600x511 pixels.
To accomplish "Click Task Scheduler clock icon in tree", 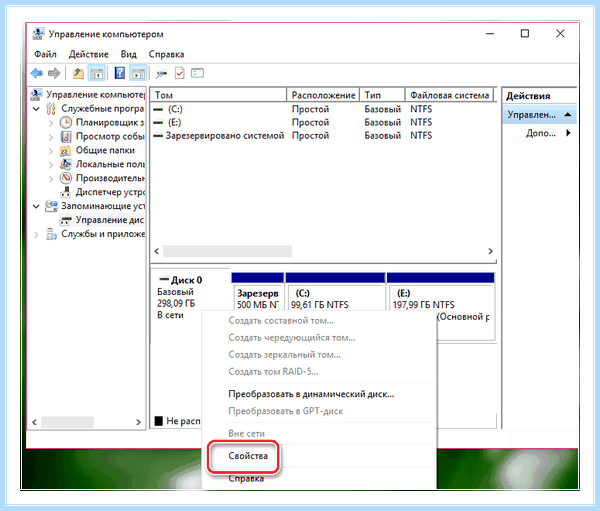I will [x=66, y=122].
